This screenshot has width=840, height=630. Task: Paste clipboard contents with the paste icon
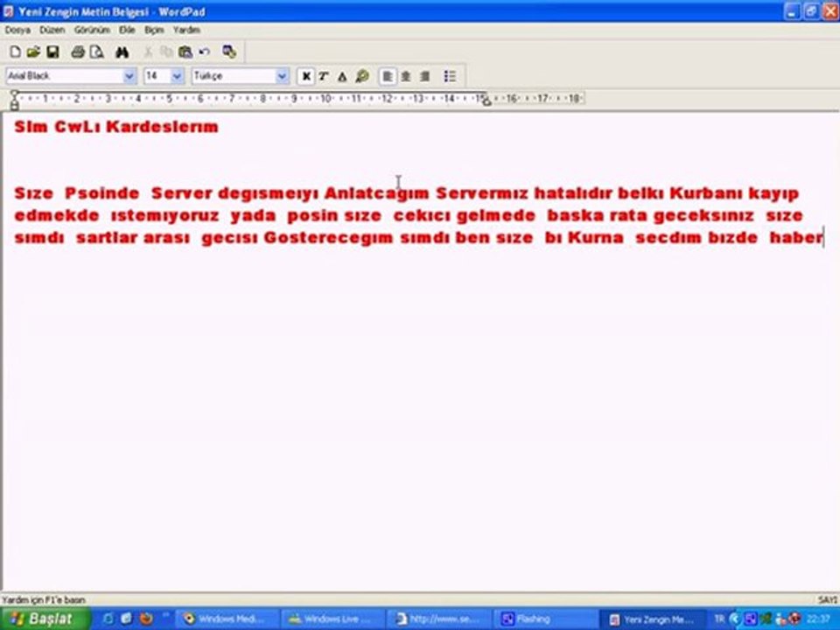(185, 52)
